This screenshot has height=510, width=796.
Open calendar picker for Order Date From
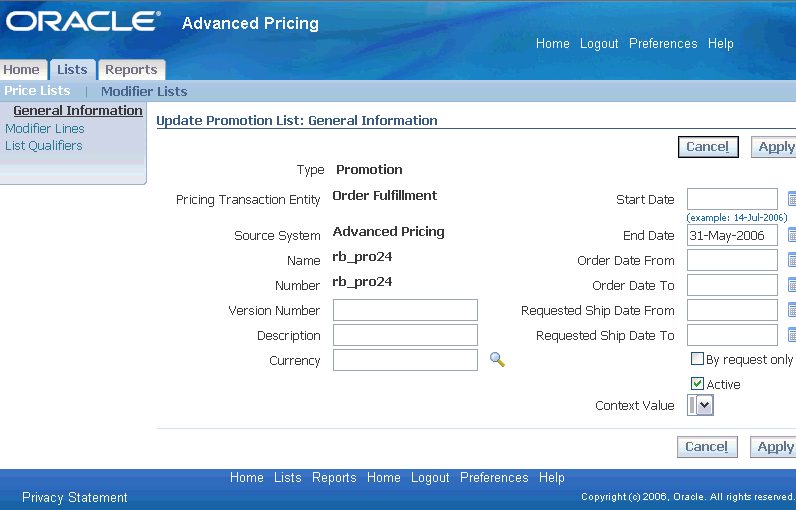792,260
